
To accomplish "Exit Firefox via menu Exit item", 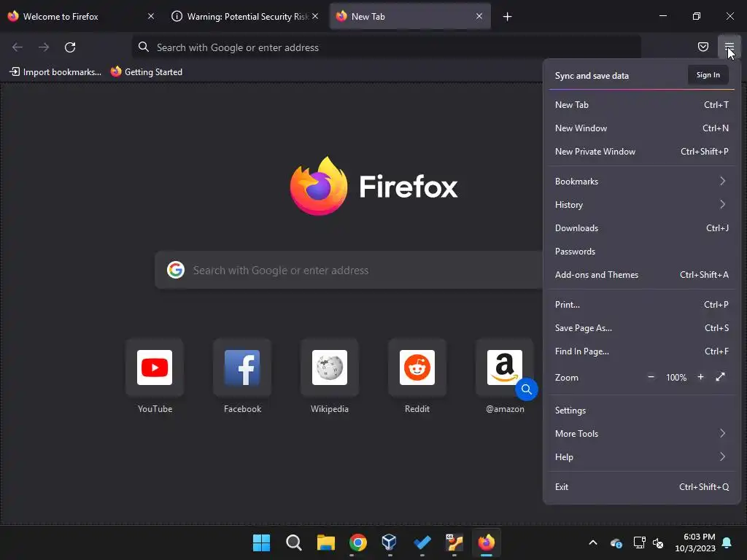I will point(641,487).
